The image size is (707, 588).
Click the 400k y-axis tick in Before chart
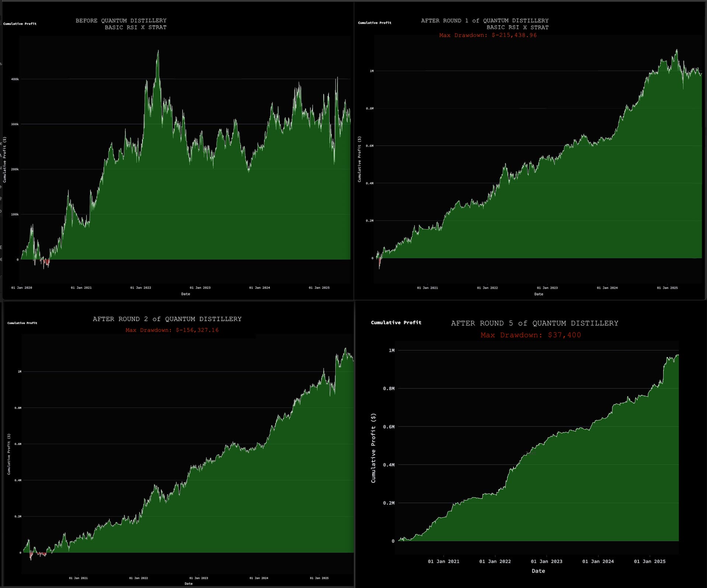[x=15, y=79]
